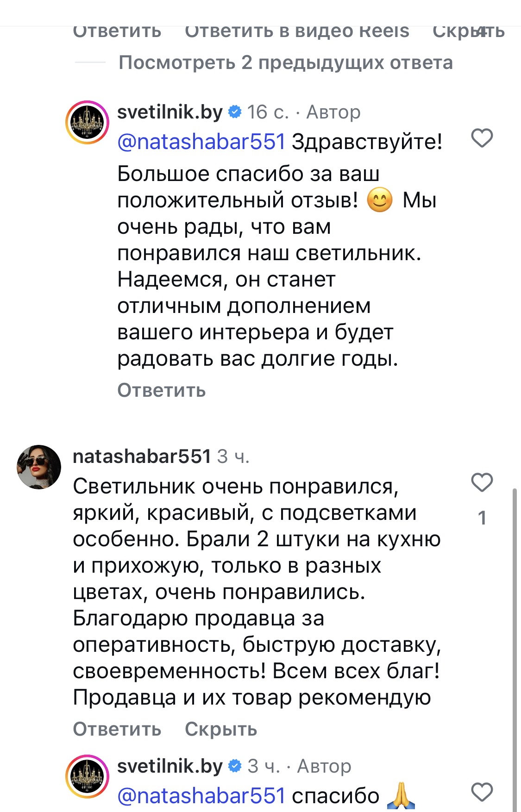Like natashabar551's comment about the lamp

pos(482,483)
